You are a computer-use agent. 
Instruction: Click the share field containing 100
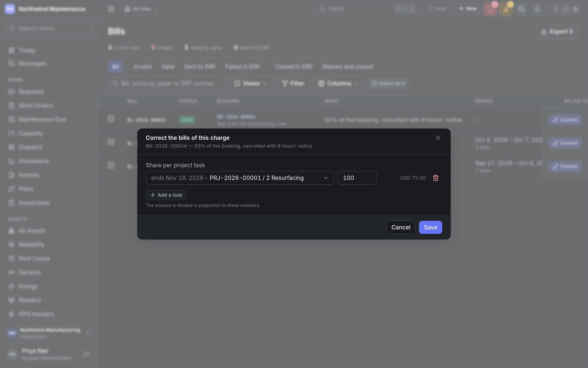(357, 178)
